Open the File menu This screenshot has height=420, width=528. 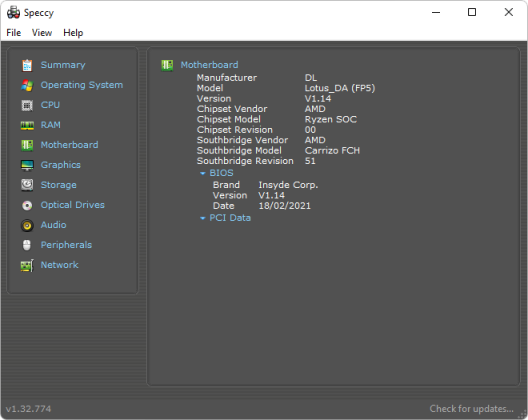coord(13,33)
